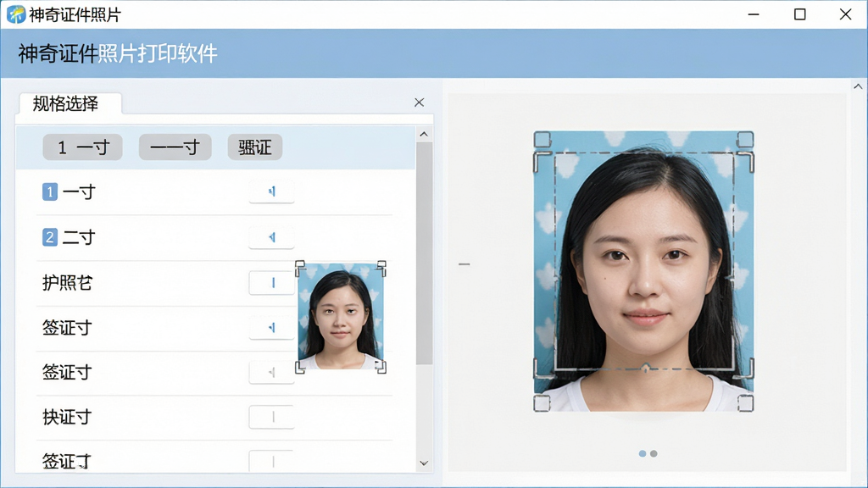Toggle the control in the 抉证寸 row
The width and height of the screenshot is (868, 488).
tap(271, 417)
